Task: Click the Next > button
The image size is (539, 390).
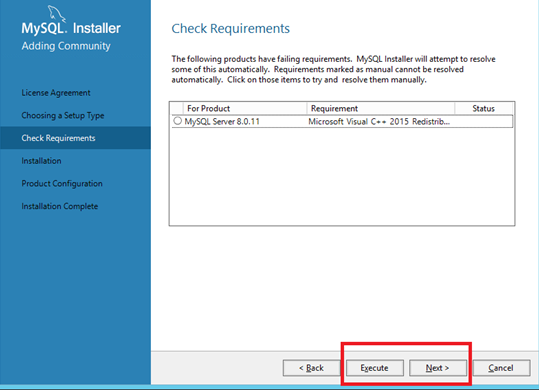Action: pos(438,368)
